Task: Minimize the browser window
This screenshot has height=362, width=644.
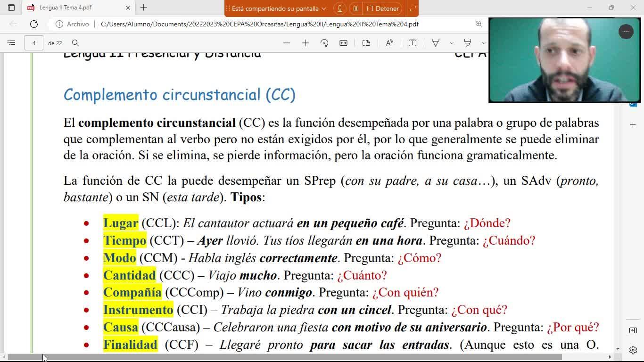Action: coord(589,8)
